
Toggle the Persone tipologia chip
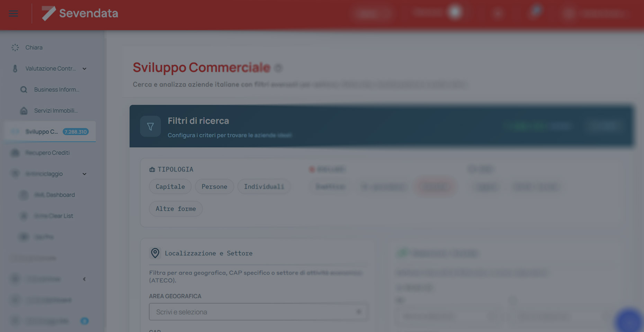pyautogui.click(x=214, y=187)
